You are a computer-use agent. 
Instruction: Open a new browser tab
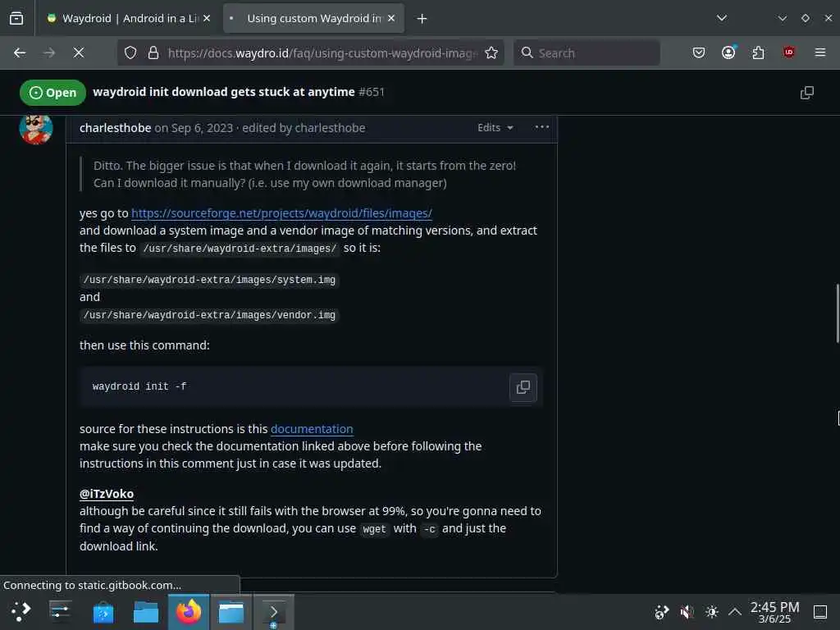click(422, 19)
